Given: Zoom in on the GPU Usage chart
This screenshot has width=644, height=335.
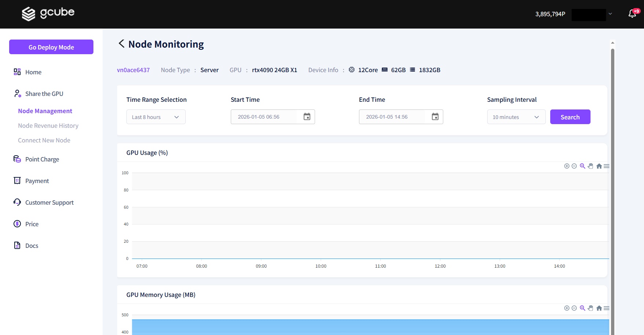Looking at the screenshot, I should point(567,166).
